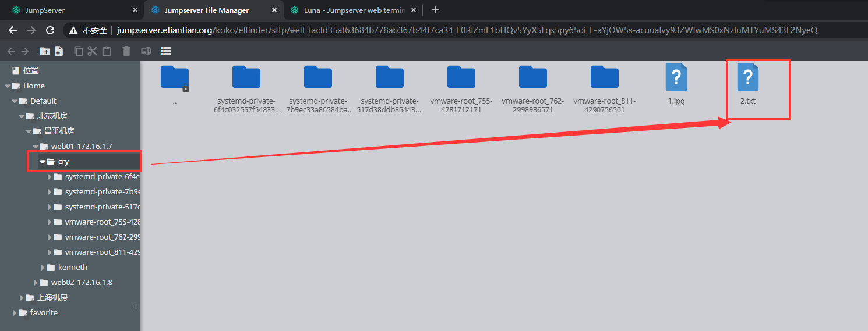The width and height of the screenshot is (868, 331).
Task: Create a new folder via toolbar icon
Action: 45,51
